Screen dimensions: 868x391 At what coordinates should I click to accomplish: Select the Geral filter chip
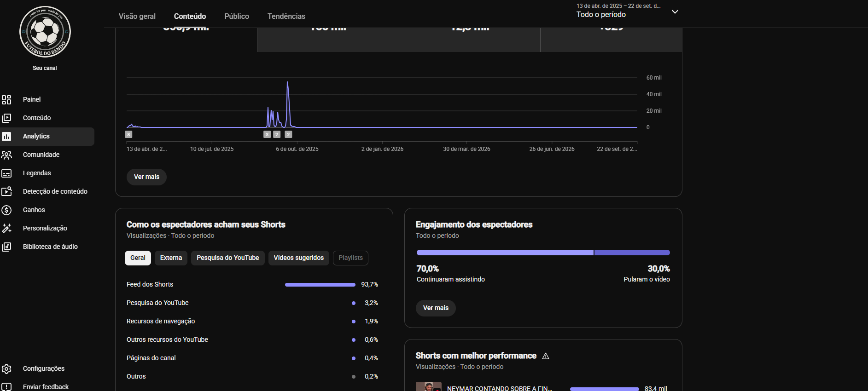(138, 258)
